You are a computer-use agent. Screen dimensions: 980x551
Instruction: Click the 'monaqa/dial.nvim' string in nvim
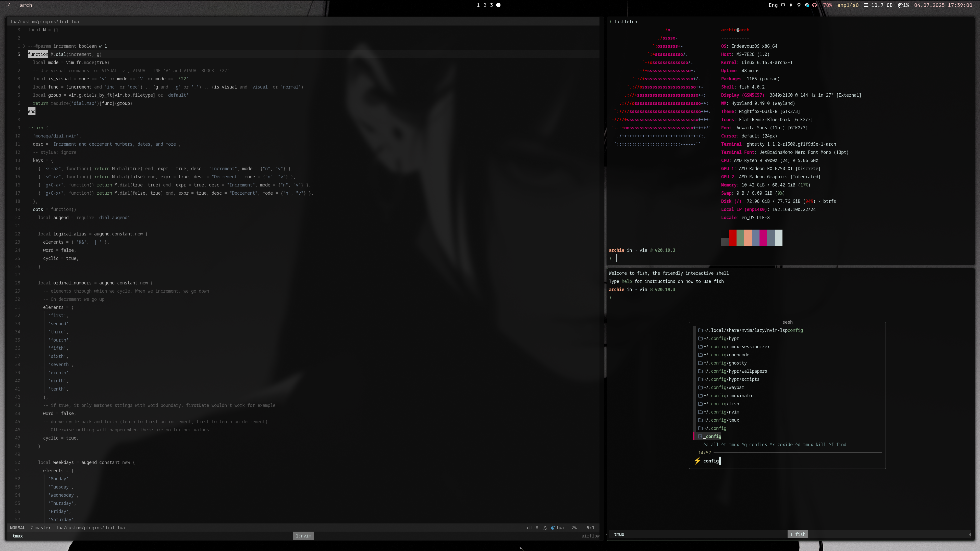click(x=56, y=136)
